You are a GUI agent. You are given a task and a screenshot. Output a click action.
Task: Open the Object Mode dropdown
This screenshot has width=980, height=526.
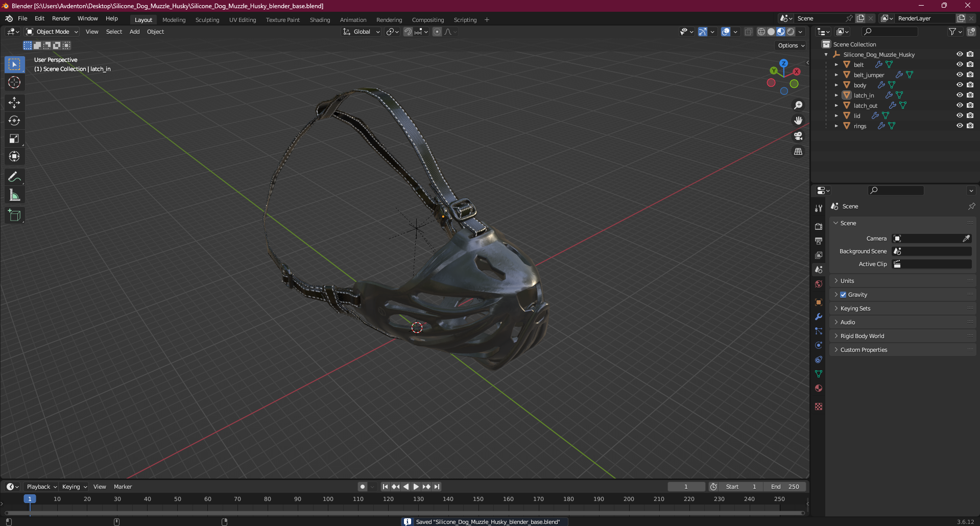(x=52, y=32)
